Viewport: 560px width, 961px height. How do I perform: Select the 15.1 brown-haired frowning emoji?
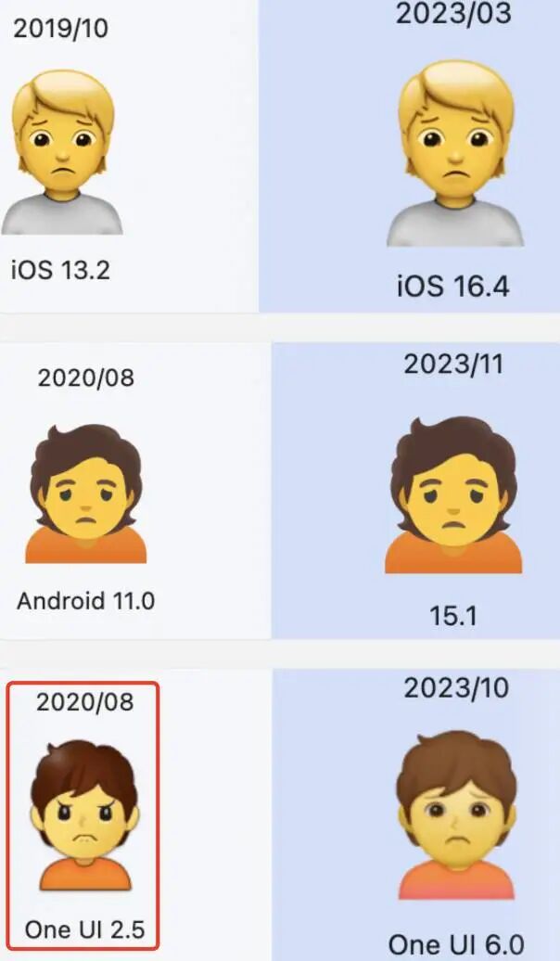click(x=453, y=495)
